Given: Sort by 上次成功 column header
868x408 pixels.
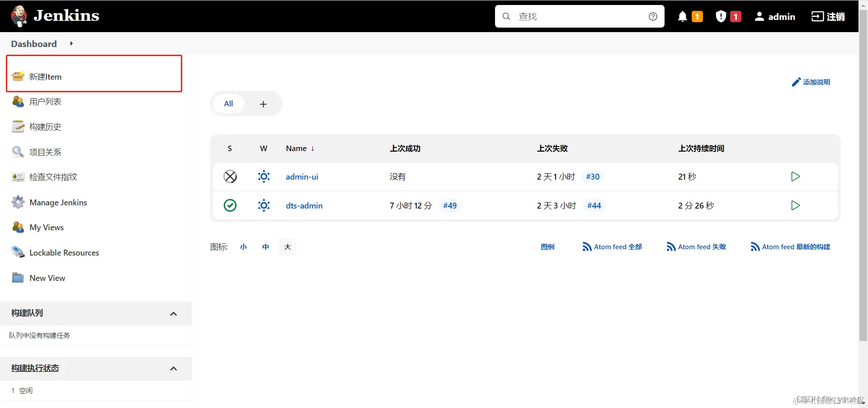Looking at the screenshot, I should [405, 148].
